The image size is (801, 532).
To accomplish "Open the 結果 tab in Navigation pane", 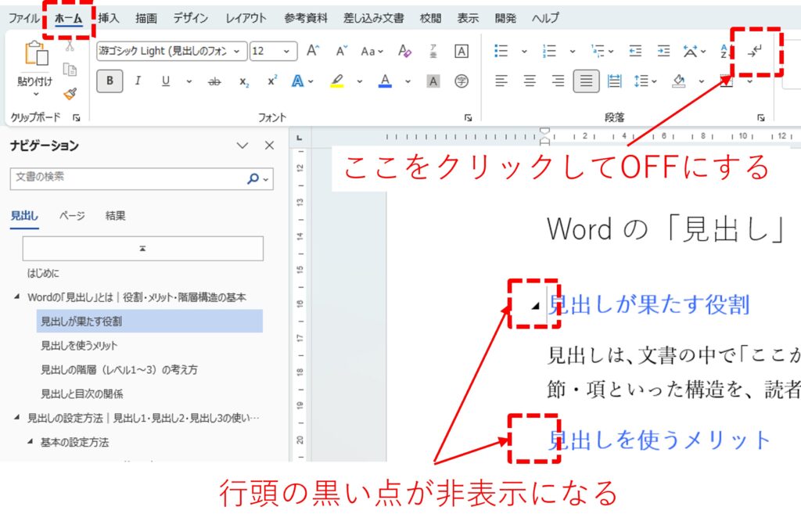I will click(115, 216).
